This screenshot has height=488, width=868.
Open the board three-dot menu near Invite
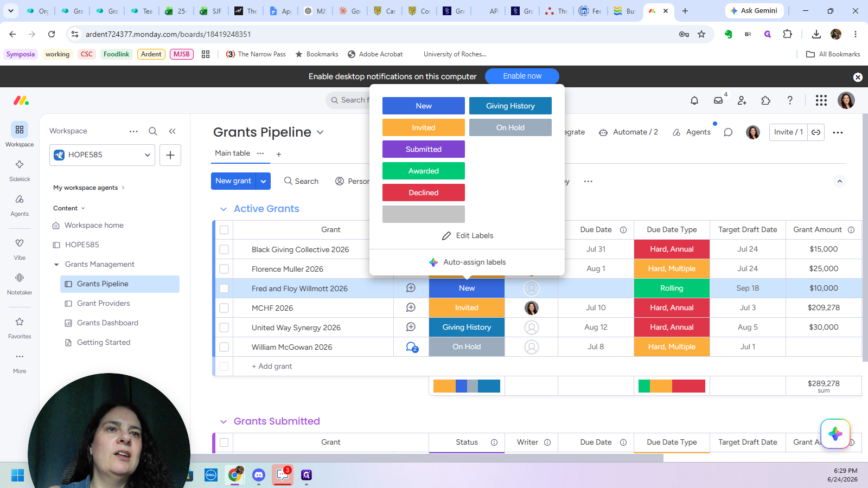(x=838, y=132)
